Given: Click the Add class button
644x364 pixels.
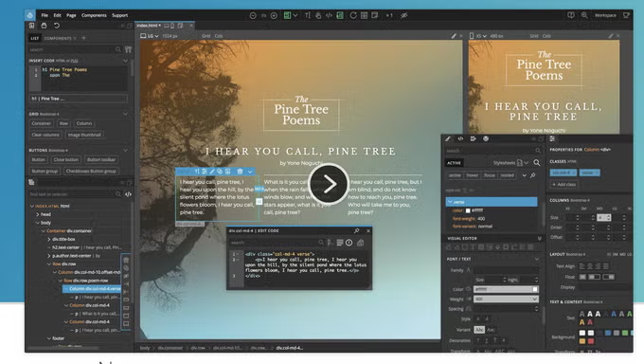Looking at the screenshot, I should pos(563,184).
